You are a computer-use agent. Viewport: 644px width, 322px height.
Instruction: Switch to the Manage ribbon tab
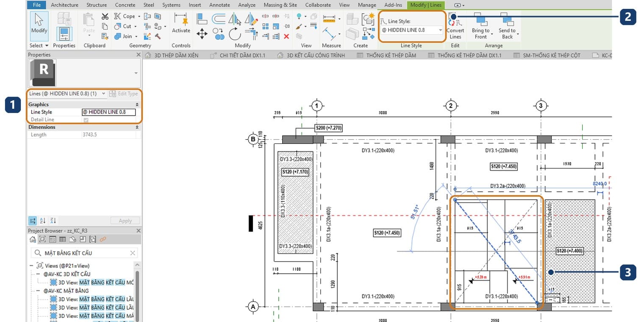pyautogui.click(x=367, y=5)
